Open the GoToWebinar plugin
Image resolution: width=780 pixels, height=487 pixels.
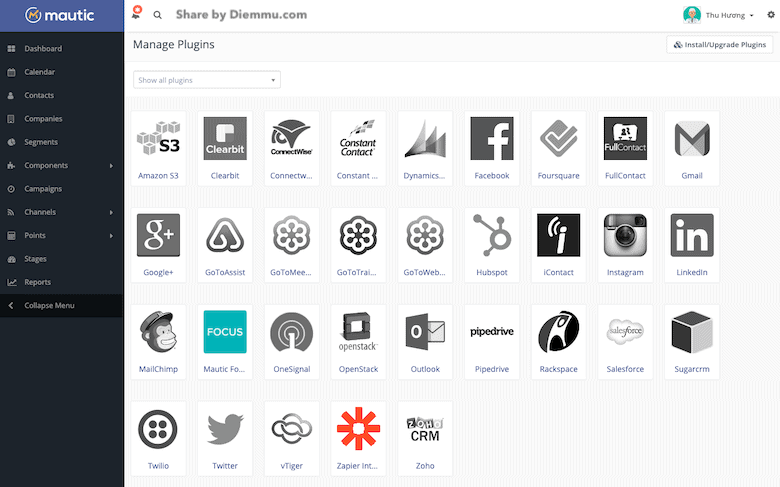pyautogui.click(x=425, y=245)
